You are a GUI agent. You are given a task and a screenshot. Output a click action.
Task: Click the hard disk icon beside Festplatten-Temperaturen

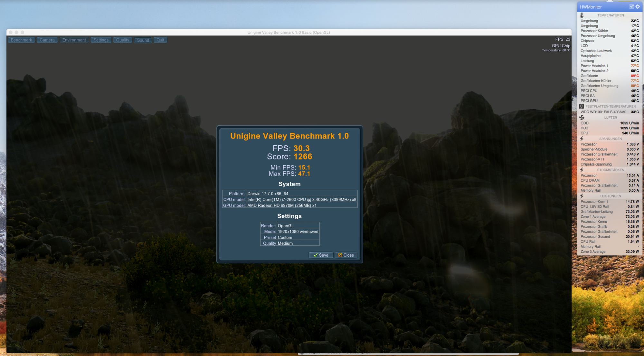(582, 106)
